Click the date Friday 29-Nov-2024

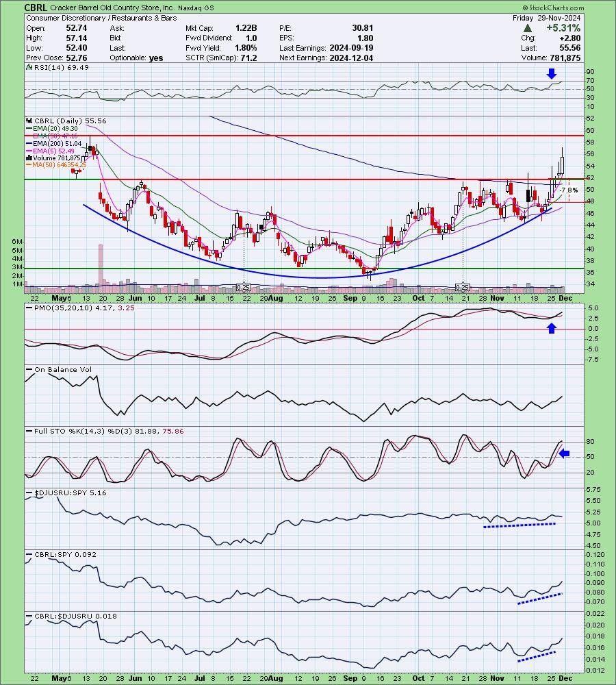click(x=546, y=18)
